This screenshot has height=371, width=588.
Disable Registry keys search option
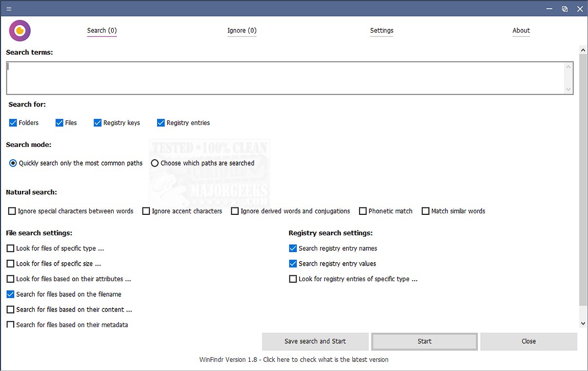click(98, 123)
